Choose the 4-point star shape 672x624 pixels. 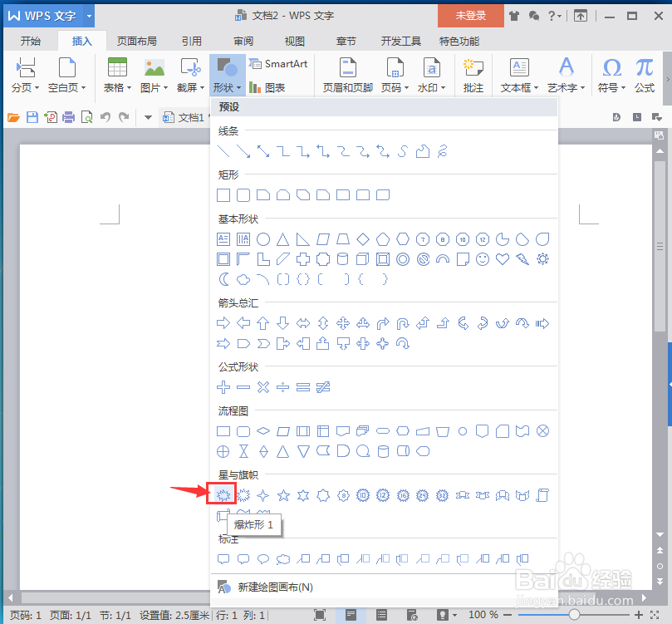(263, 495)
